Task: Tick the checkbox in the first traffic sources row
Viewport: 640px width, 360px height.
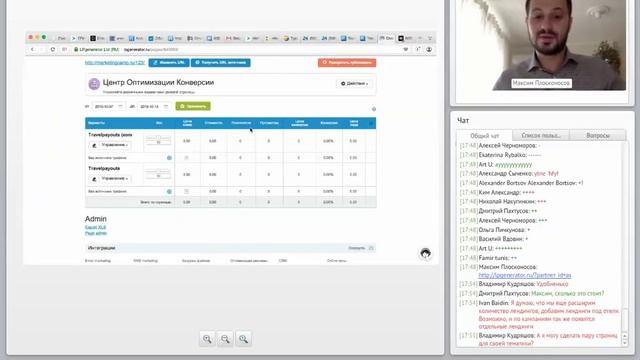Action: pos(187,158)
